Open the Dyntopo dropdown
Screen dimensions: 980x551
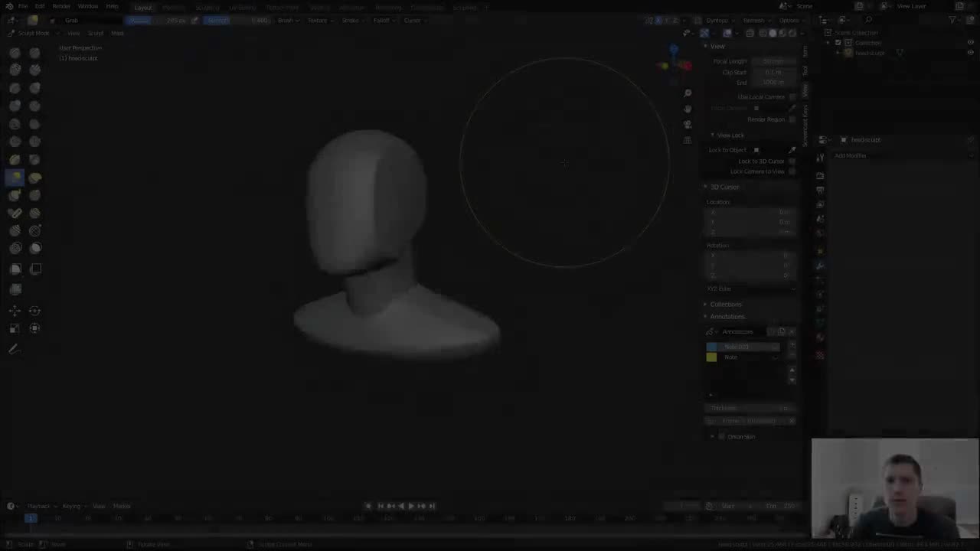(719, 21)
